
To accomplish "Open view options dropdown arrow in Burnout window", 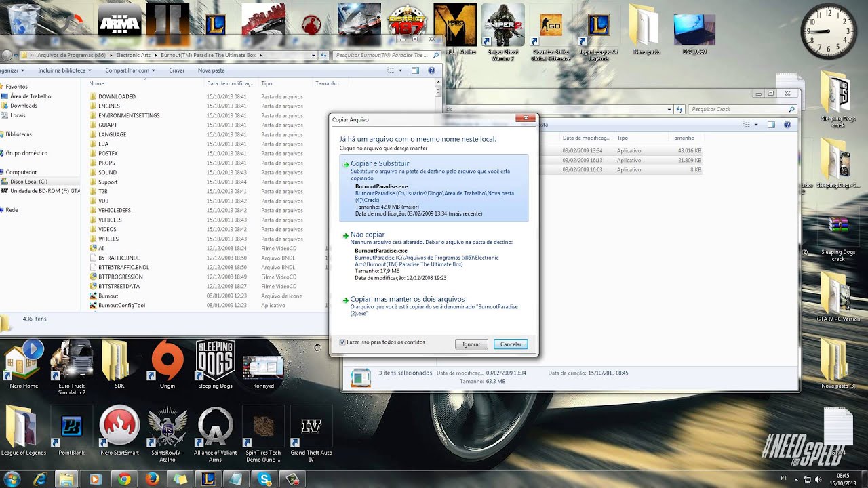I will (400, 70).
